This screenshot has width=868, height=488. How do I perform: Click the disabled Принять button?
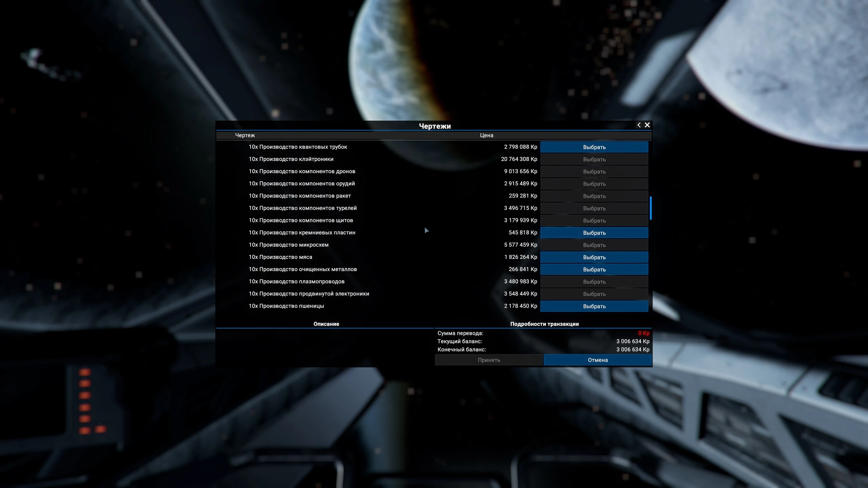click(489, 360)
